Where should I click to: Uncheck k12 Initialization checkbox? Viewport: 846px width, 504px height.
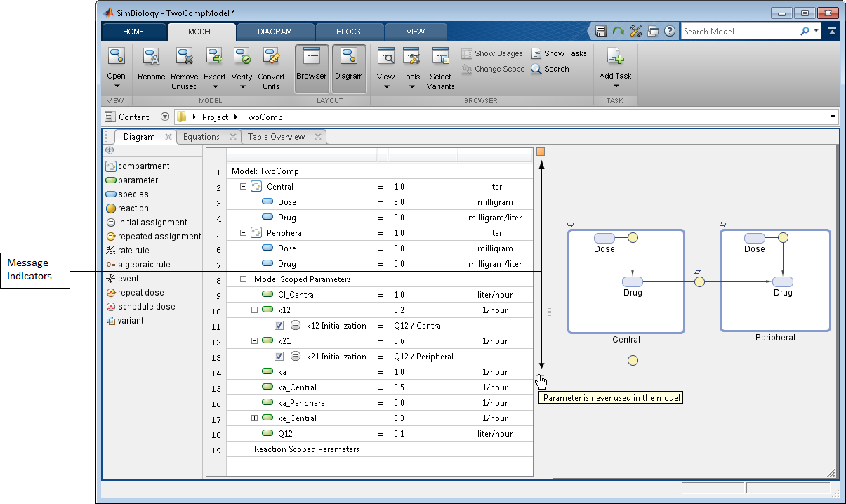click(x=279, y=326)
